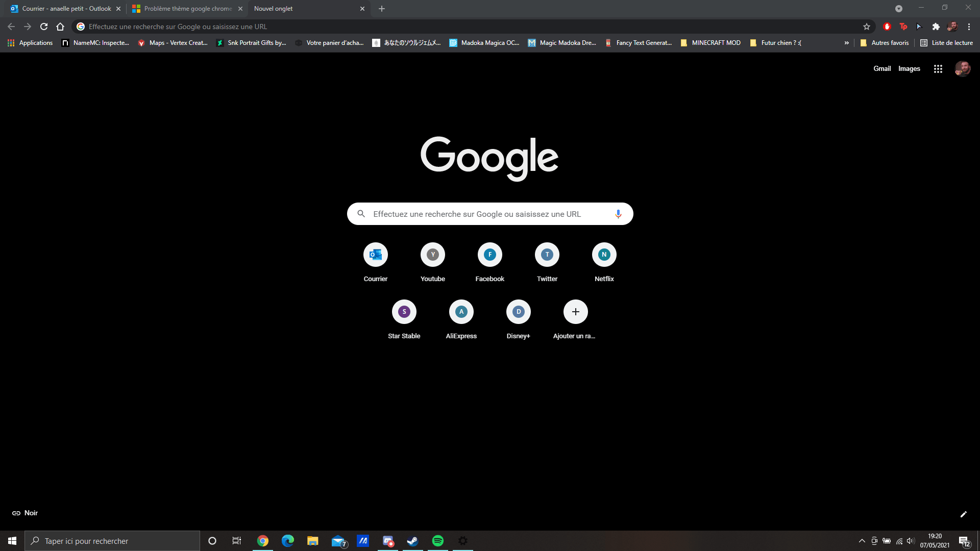Open the Gmail link

(x=881, y=69)
